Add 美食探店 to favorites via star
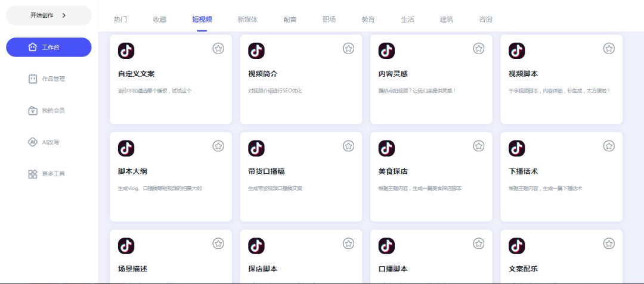Screen dimensions: 644x284 point(479,146)
